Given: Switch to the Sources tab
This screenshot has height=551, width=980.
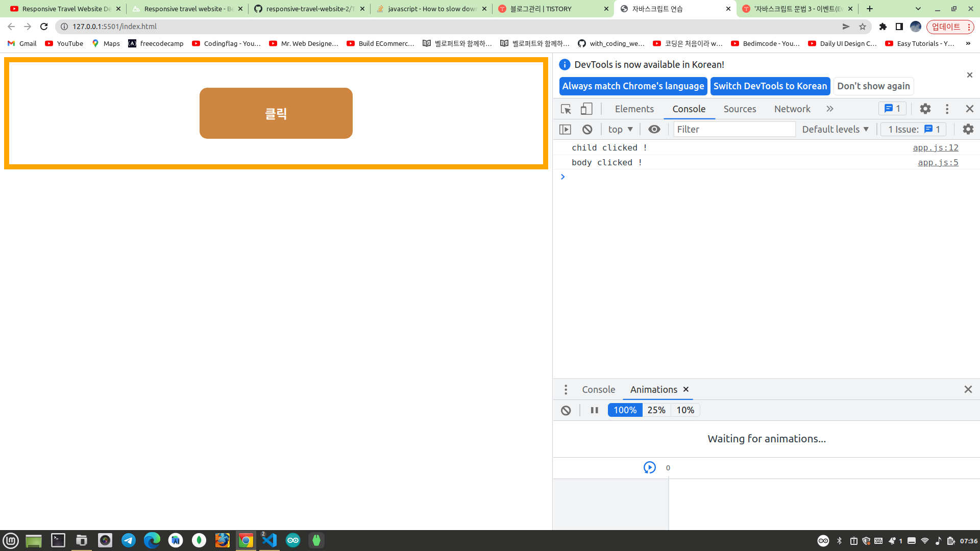Looking at the screenshot, I should click(x=740, y=109).
